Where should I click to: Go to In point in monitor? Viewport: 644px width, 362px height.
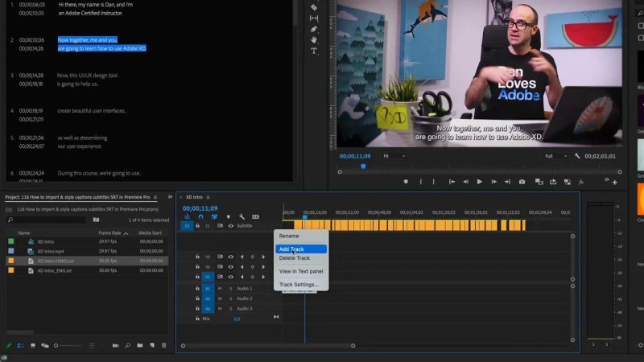[x=452, y=182]
